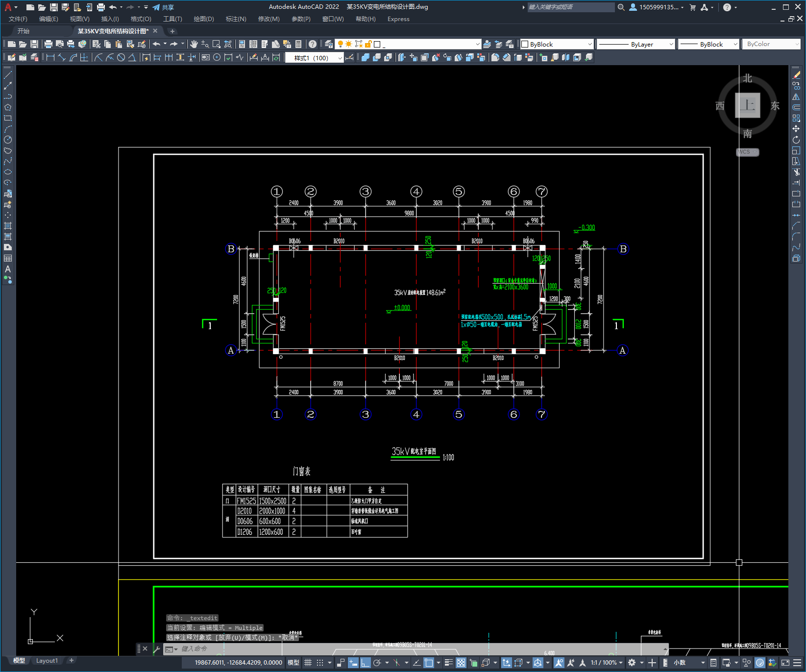Customize status bar via the three-line button
The image size is (806, 672).
click(797, 663)
